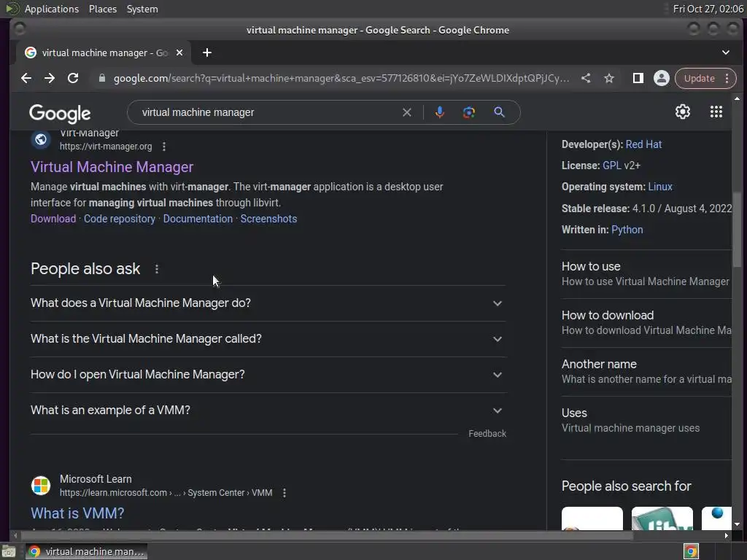Open Documentation link

198,219
